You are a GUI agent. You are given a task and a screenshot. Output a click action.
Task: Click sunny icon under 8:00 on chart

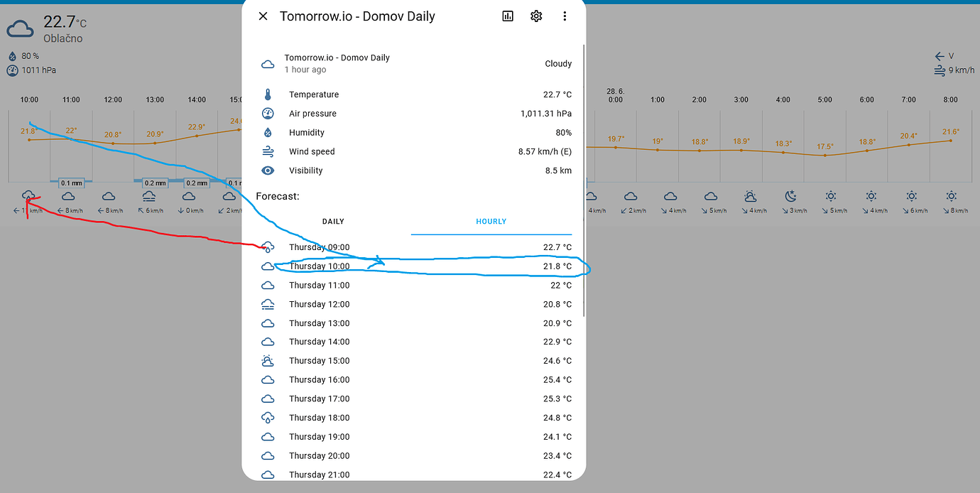tap(951, 196)
